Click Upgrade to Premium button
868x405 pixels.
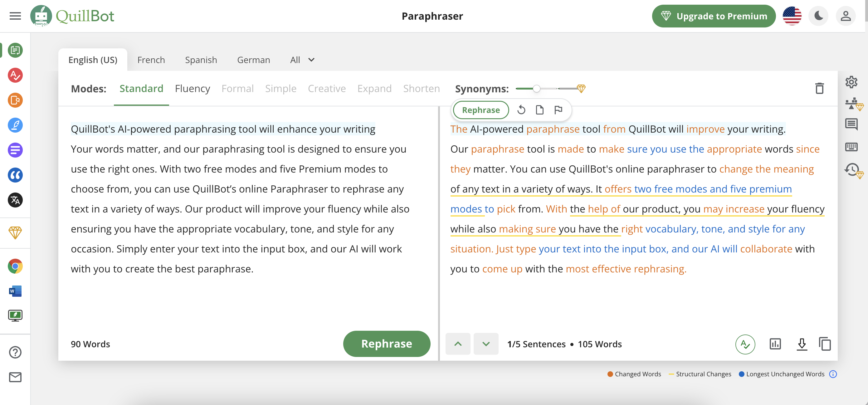(x=714, y=16)
